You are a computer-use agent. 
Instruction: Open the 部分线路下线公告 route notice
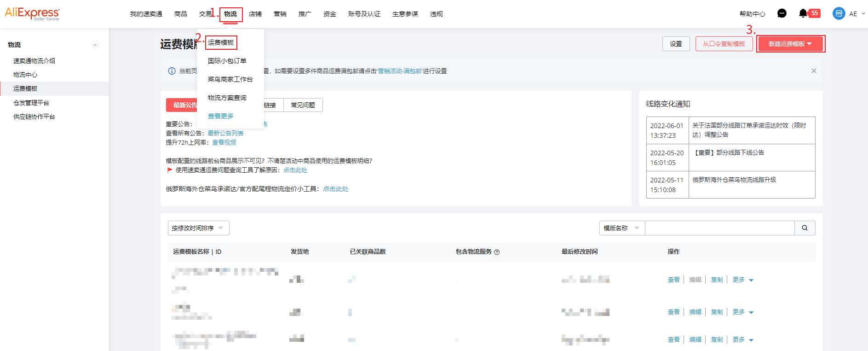pos(729,152)
